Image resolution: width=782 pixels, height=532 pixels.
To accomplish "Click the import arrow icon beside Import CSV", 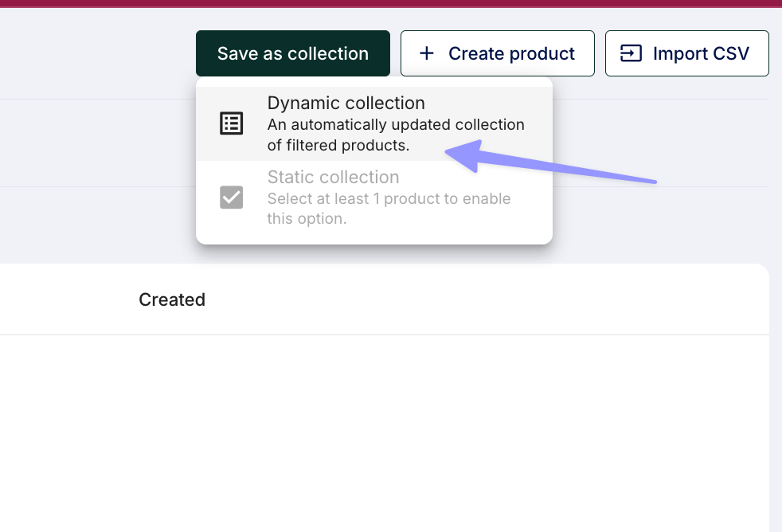I will [631, 53].
